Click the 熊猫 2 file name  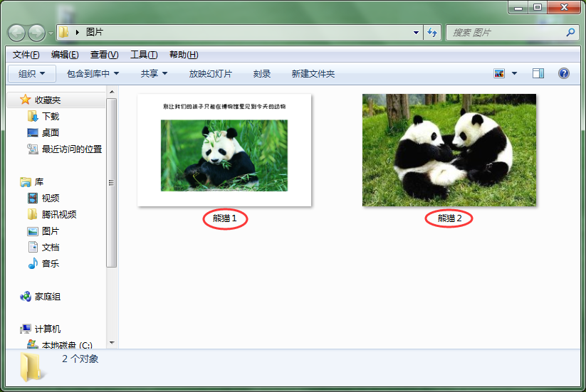click(449, 218)
